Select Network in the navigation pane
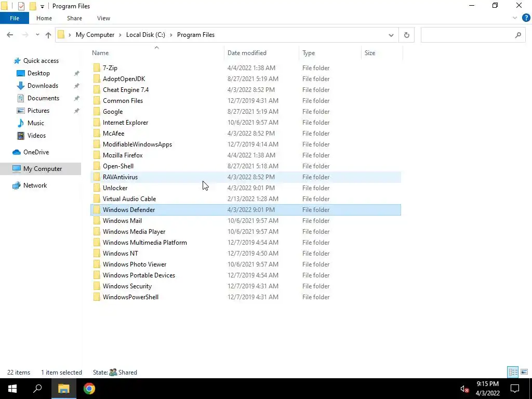This screenshot has width=532, height=399. pos(35,185)
